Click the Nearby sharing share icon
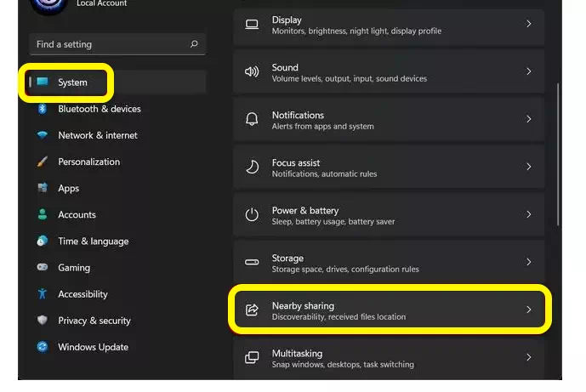The width and height of the screenshot is (586, 392). (x=252, y=310)
